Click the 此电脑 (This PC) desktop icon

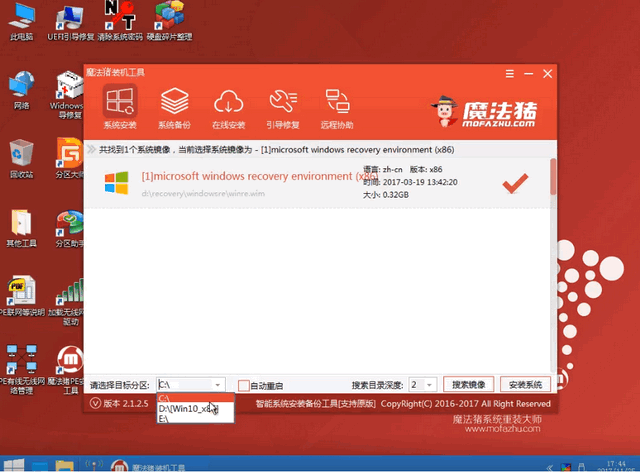point(20,20)
